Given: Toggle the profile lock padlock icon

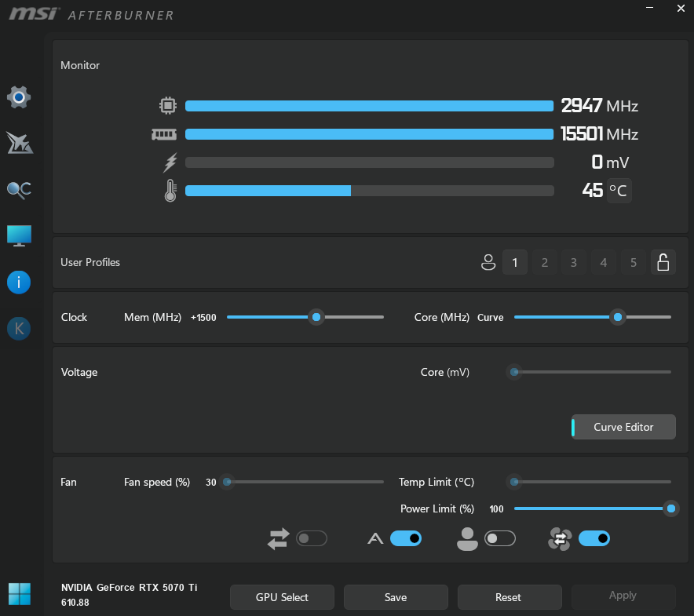Looking at the screenshot, I should click(663, 262).
